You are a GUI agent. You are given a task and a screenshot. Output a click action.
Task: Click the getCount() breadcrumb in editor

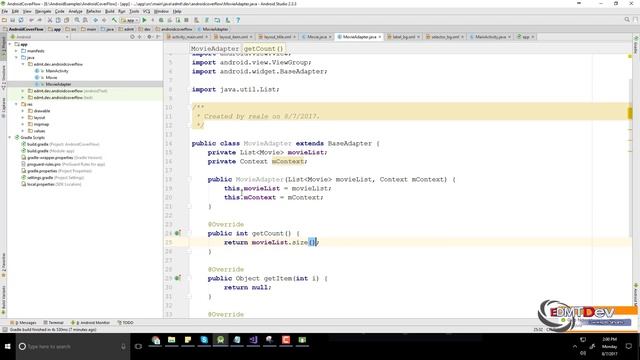point(263,49)
